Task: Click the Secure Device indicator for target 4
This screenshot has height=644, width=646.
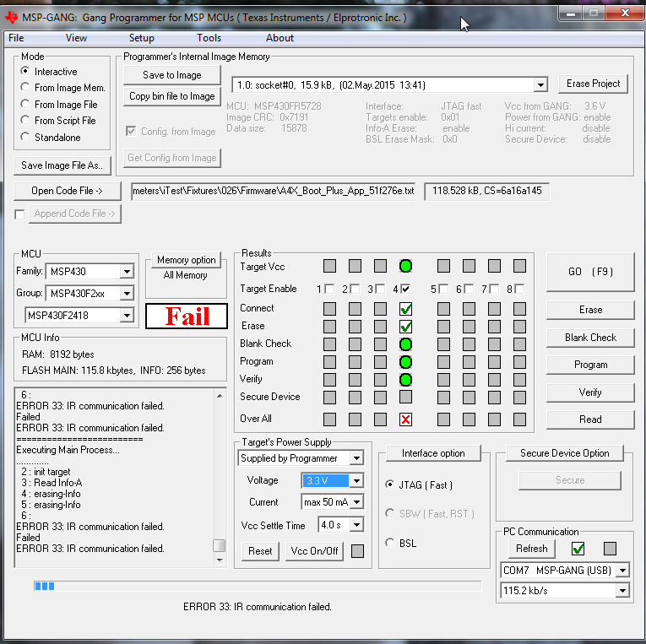Action: [x=405, y=397]
